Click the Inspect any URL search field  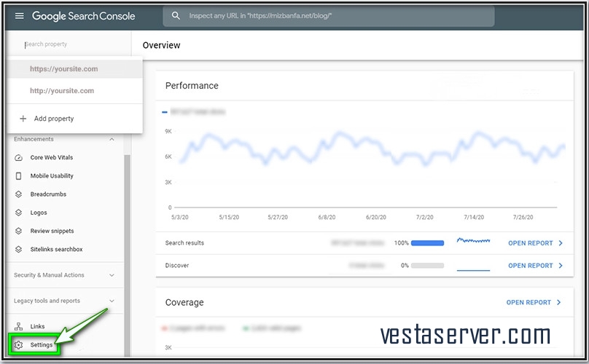pos(328,16)
